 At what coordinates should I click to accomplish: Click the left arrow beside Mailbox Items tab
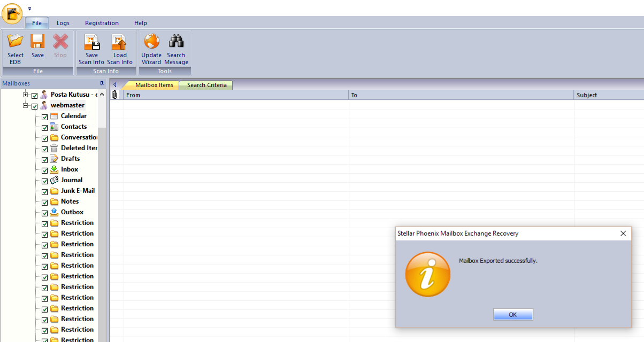[x=114, y=84]
